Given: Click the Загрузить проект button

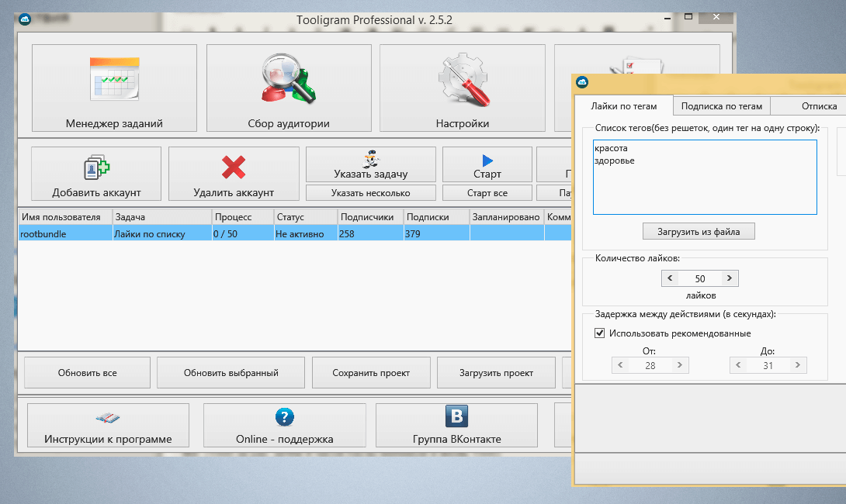Looking at the screenshot, I should click(x=497, y=372).
